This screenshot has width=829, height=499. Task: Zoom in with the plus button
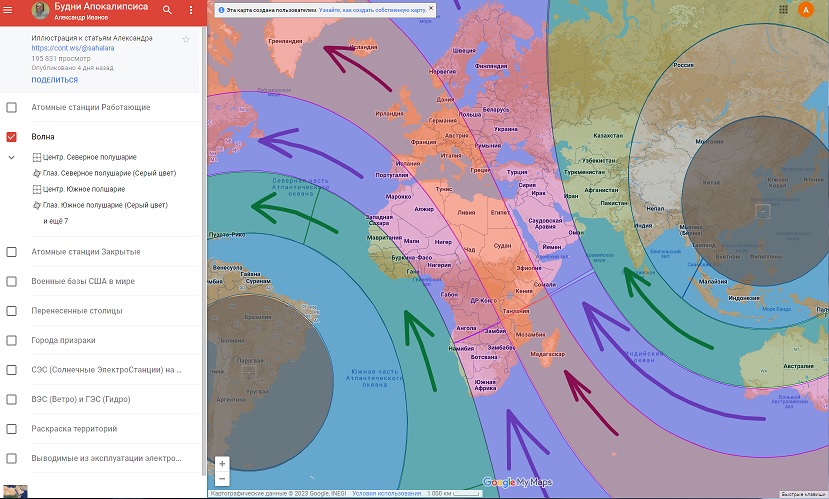click(x=222, y=464)
